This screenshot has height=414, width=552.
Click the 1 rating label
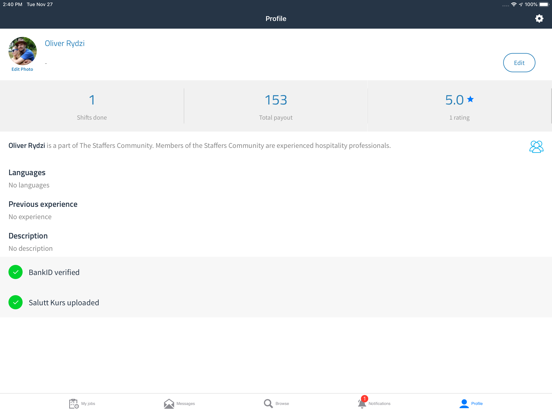click(x=459, y=118)
